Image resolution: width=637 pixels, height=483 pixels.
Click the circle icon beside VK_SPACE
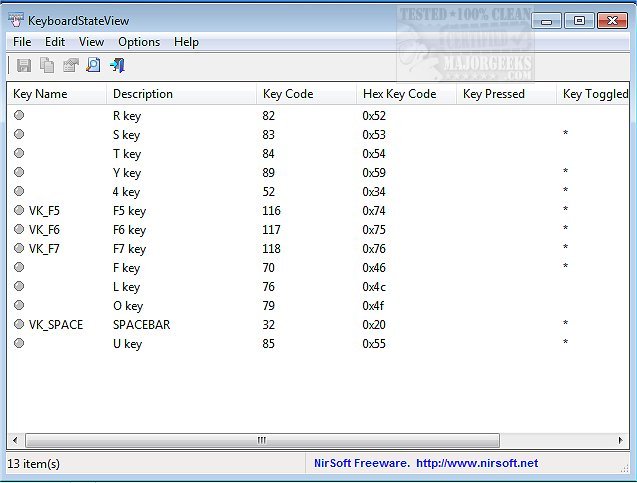[x=19, y=324]
